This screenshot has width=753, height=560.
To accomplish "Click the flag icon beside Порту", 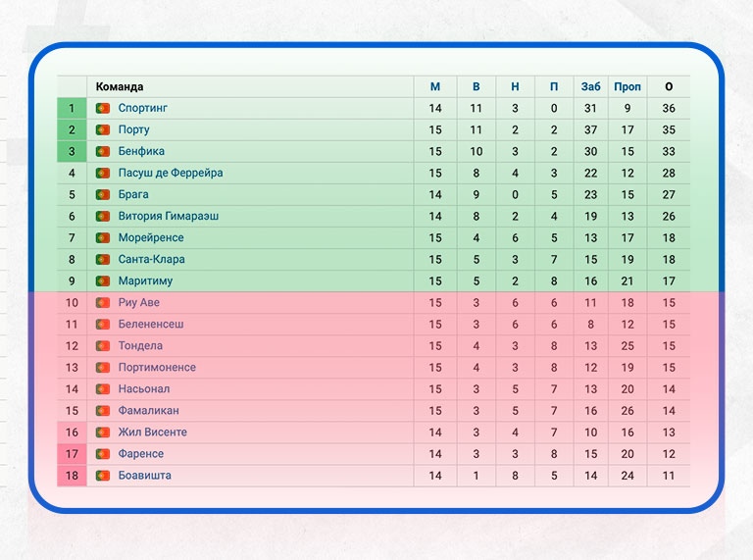I will tap(103, 130).
